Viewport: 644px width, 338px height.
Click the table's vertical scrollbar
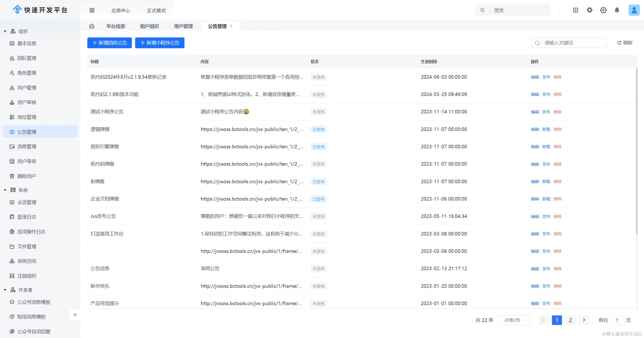click(x=637, y=151)
